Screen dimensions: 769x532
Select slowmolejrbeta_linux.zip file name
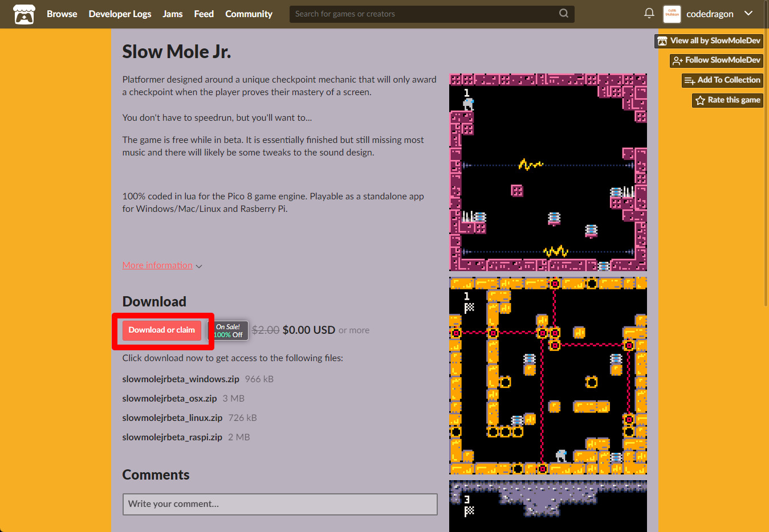click(x=172, y=418)
